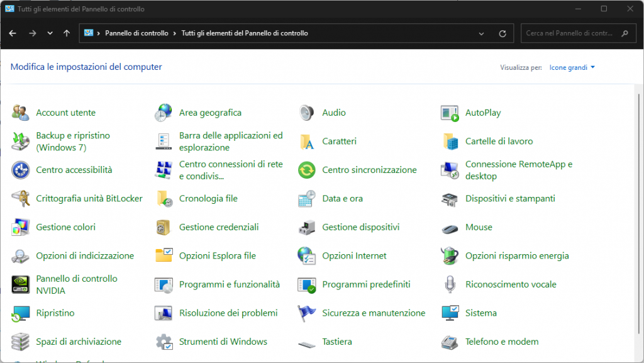This screenshot has height=363, width=644.
Task: Expand the address bar history chevron
Action: (x=482, y=33)
